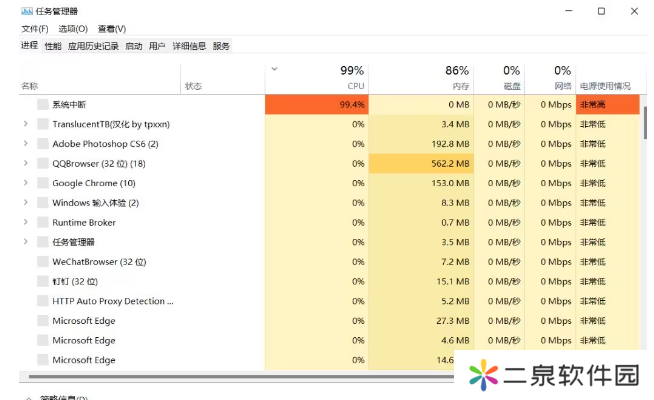Switch to the 性能 tab
Screen dimensions: 654x400
coord(53,46)
